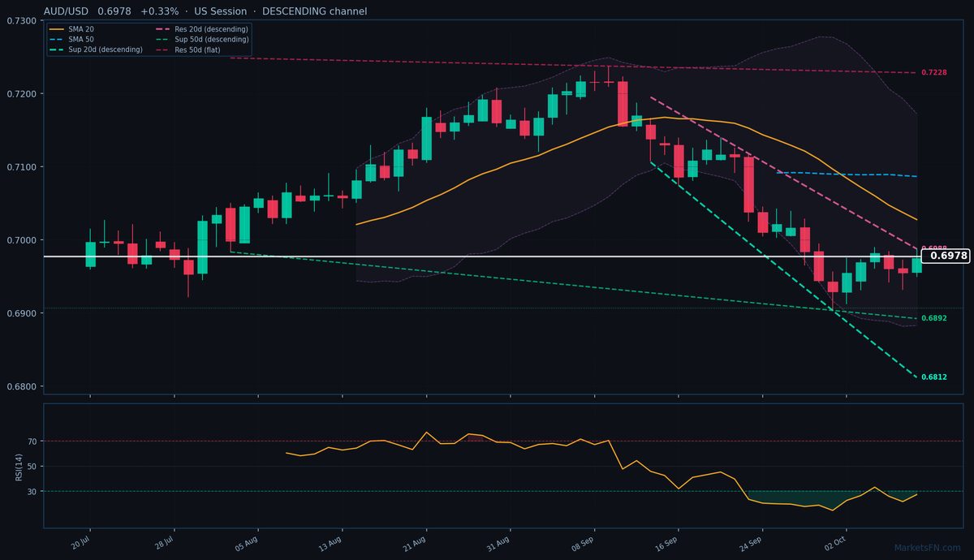Image resolution: width=974 pixels, height=560 pixels.
Task: Click the 0.6800 price axis label
Action: point(20,386)
